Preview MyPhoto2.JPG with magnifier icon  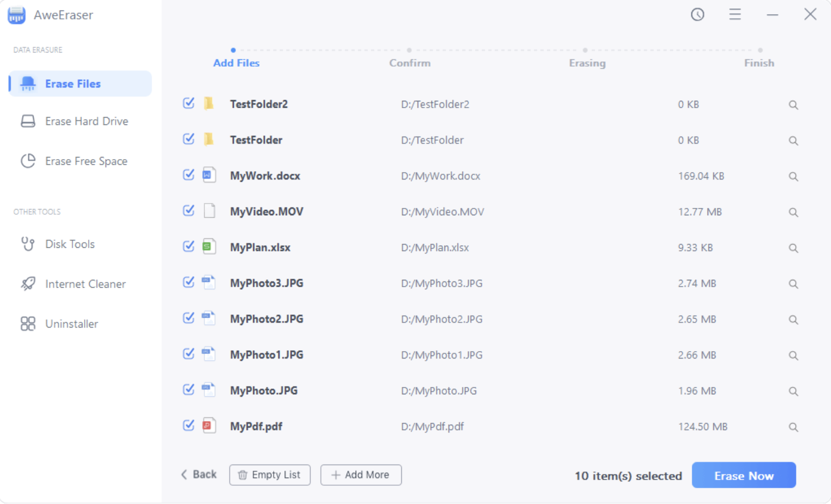(x=793, y=320)
